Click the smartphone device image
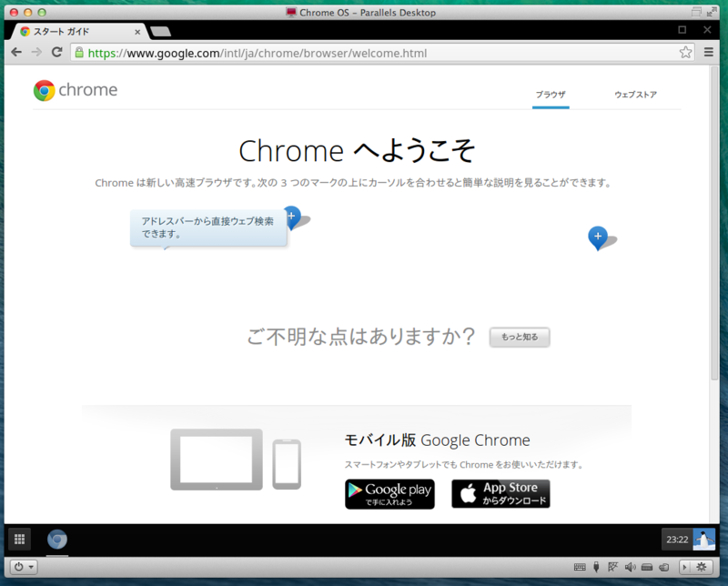The width and height of the screenshot is (728, 586). [287, 464]
